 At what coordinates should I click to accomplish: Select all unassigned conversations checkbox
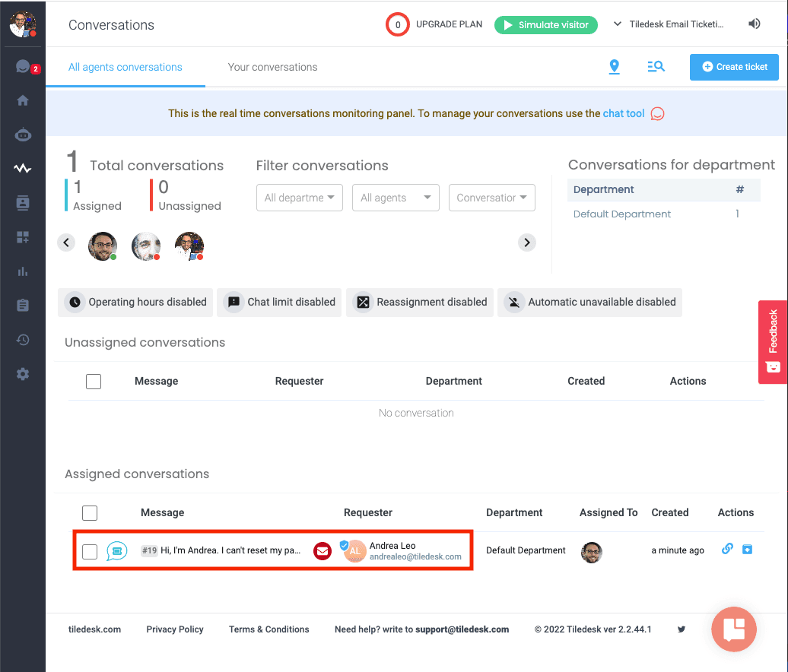[x=94, y=381]
